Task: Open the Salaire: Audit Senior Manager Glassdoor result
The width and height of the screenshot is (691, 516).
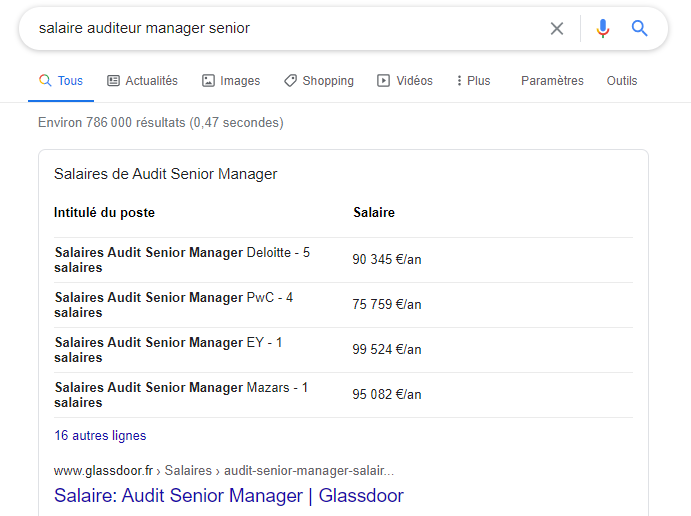Action: 229,495
